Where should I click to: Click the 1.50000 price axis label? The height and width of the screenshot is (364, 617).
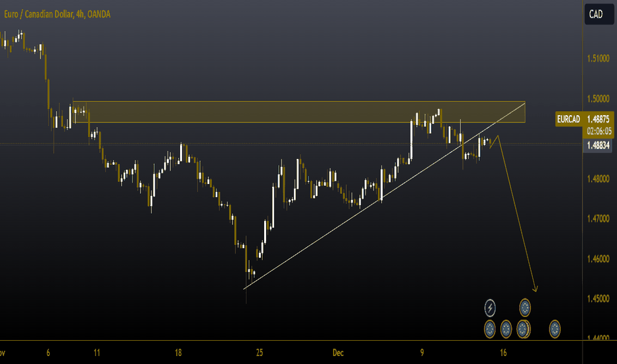(x=598, y=99)
